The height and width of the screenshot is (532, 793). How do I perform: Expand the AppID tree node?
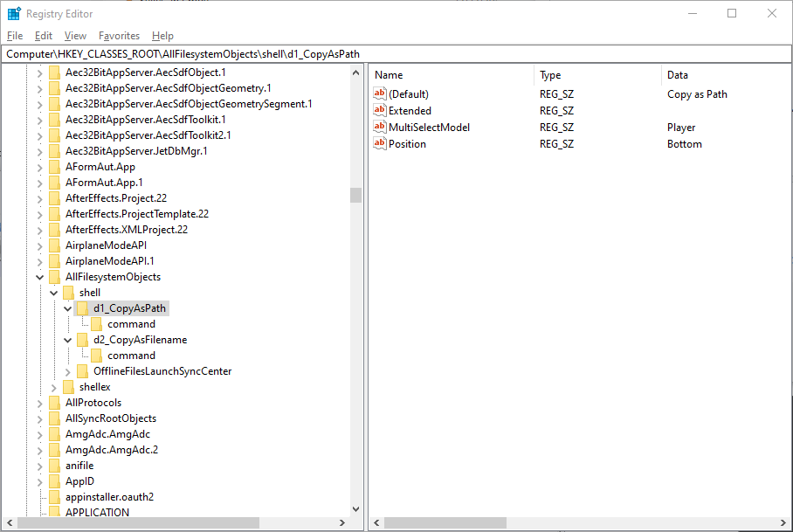[39, 481]
